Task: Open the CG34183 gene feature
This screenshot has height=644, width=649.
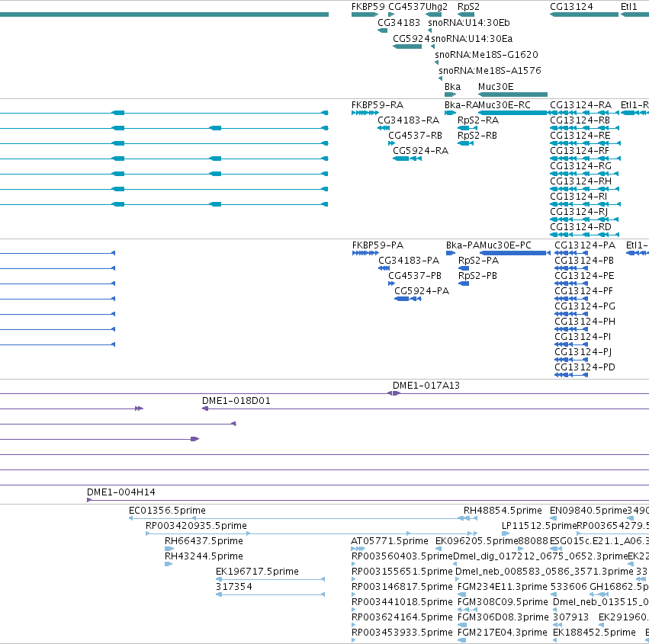Action: coord(382,30)
